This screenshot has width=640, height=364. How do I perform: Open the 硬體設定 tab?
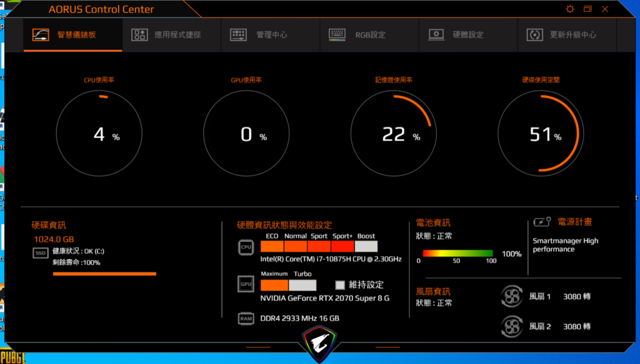[467, 34]
